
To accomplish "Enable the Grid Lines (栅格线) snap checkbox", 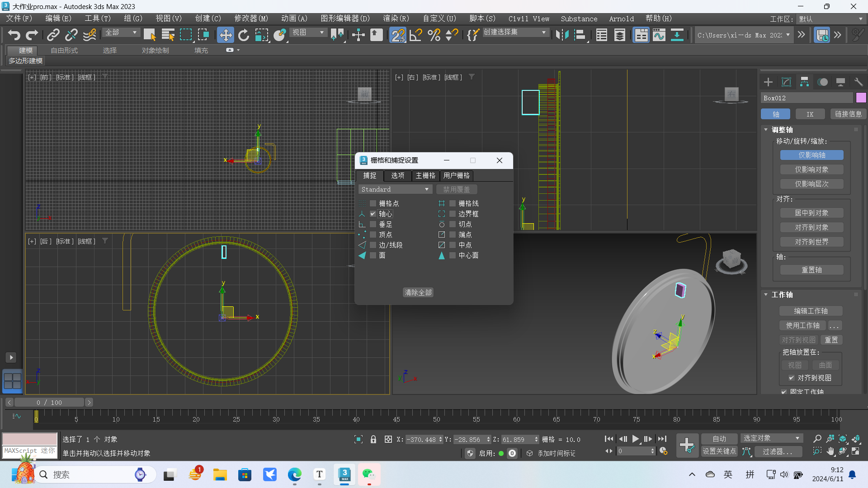I will coord(453,203).
